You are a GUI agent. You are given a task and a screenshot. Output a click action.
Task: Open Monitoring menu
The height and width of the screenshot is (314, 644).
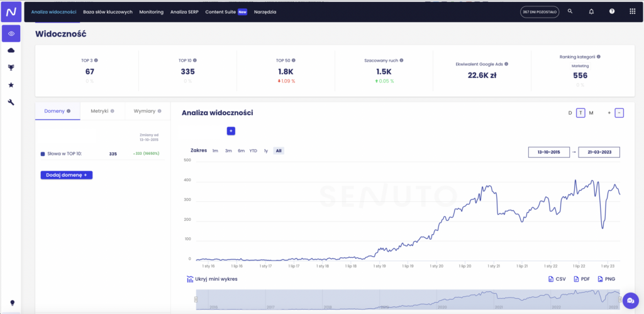(151, 12)
